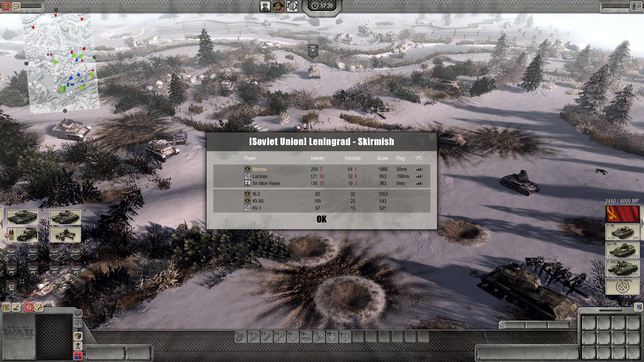Purchase the SU-76 self-propelled gun

[x=622, y=250]
